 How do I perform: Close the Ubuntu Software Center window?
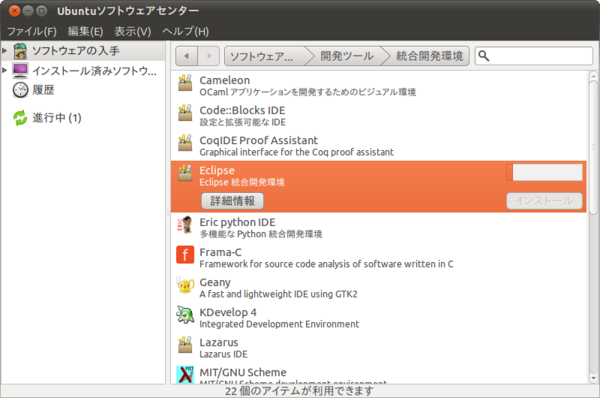[14, 11]
